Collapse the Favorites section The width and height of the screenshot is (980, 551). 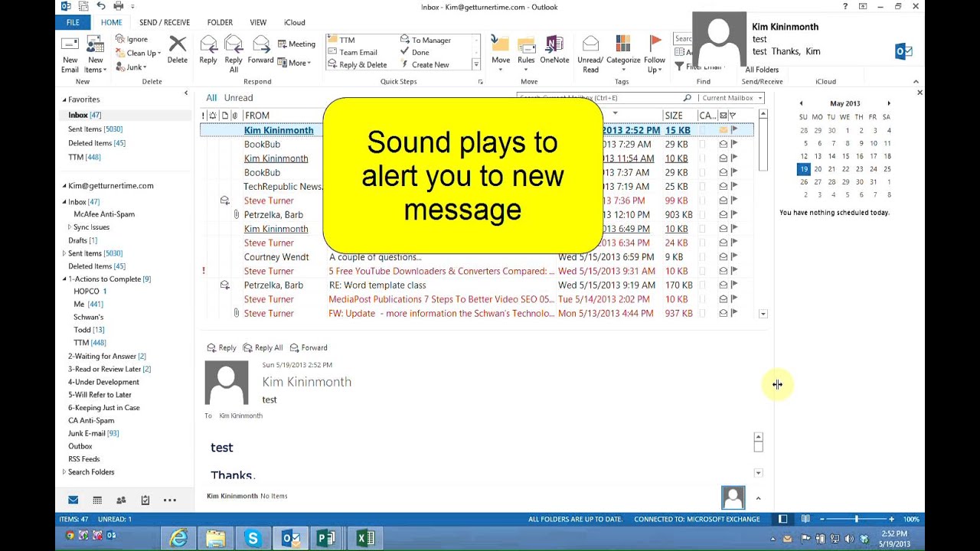(64, 99)
